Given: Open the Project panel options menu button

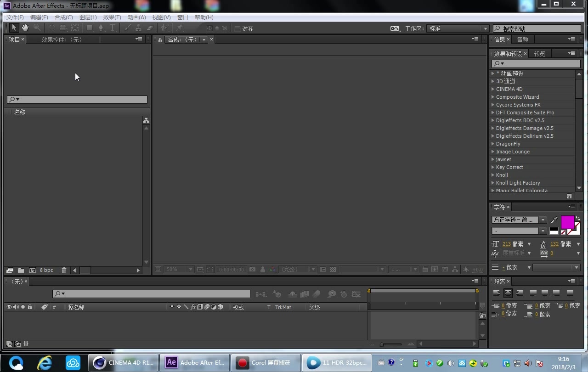Looking at the screenshot, I should (139, 39).
